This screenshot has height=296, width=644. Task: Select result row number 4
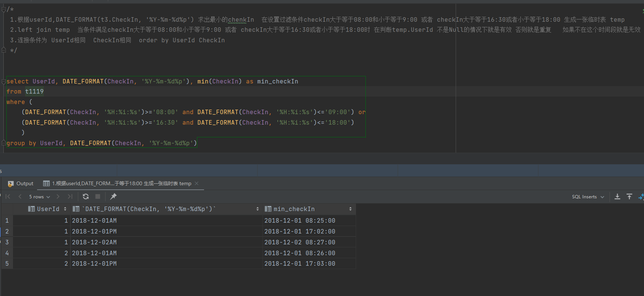pyautogui.click(x=7, y=253)
